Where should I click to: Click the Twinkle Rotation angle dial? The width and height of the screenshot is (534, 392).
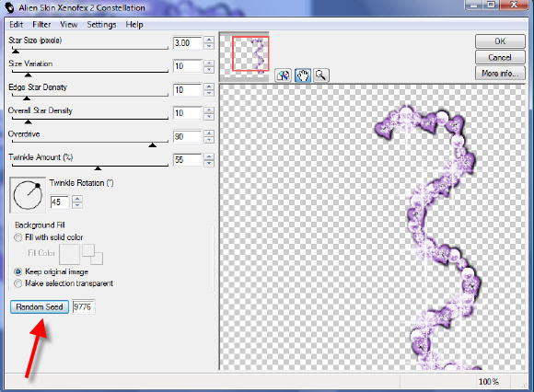coord(28,195)
